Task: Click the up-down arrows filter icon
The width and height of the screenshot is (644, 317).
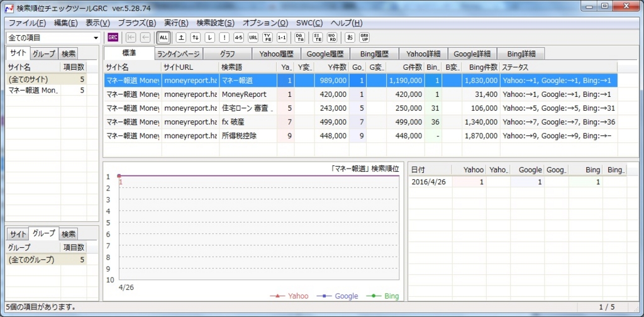Action: point(196,38)
